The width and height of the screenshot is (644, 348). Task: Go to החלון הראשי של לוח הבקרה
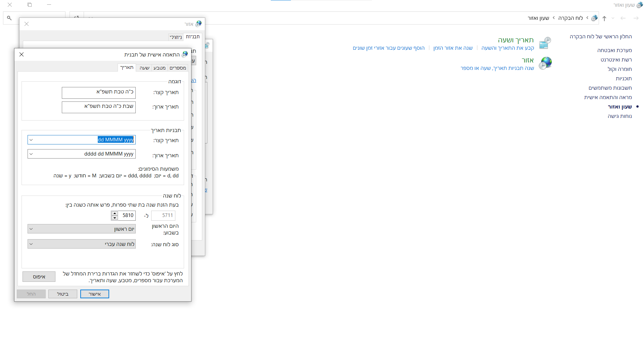601,37
